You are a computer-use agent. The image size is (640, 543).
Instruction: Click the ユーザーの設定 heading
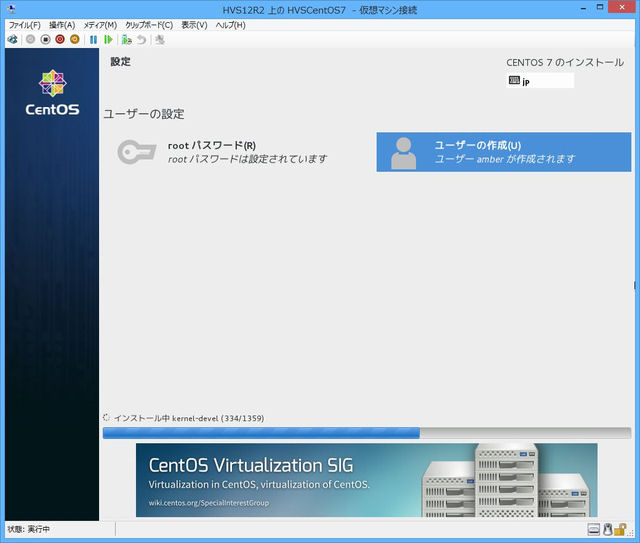144,114
